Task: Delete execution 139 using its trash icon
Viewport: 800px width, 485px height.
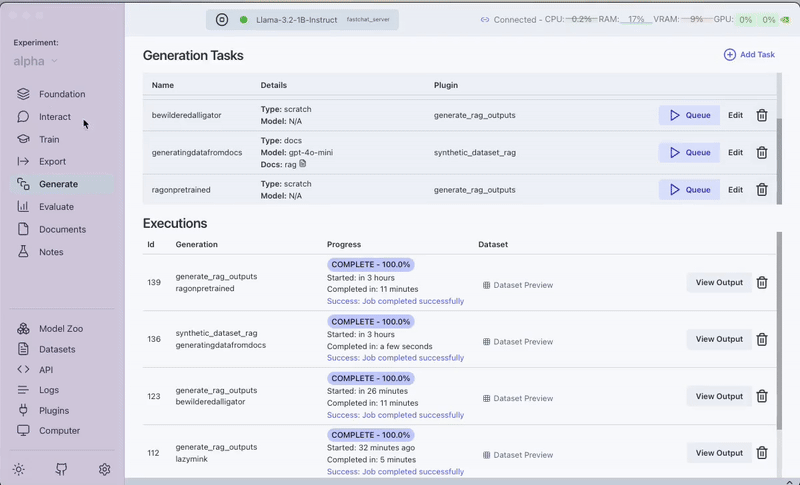Action: tap(762, 283)
